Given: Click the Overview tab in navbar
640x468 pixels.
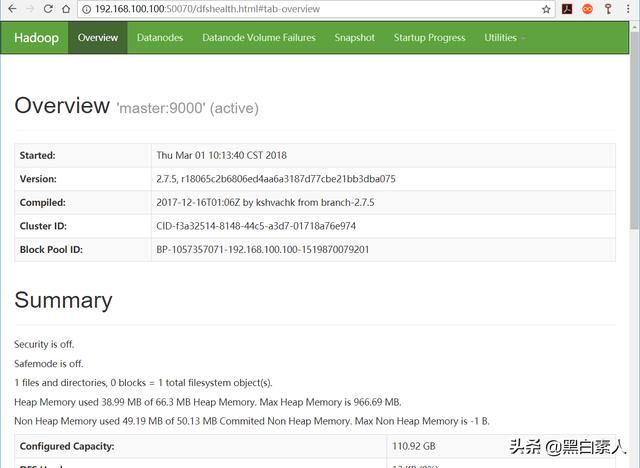Looking at the screenshot, I should tap(97, 38).
